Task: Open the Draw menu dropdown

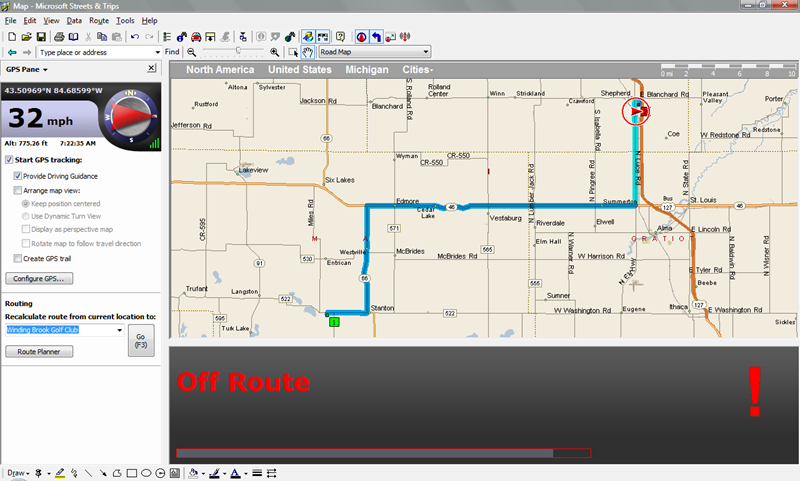Action: pos(18,473)
